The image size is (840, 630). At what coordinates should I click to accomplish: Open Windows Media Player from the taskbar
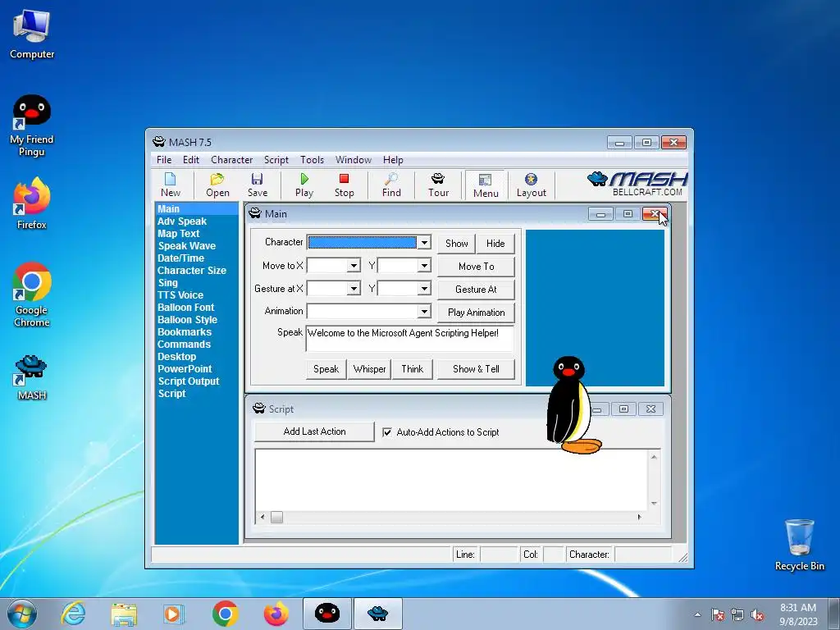click(174, 614)
